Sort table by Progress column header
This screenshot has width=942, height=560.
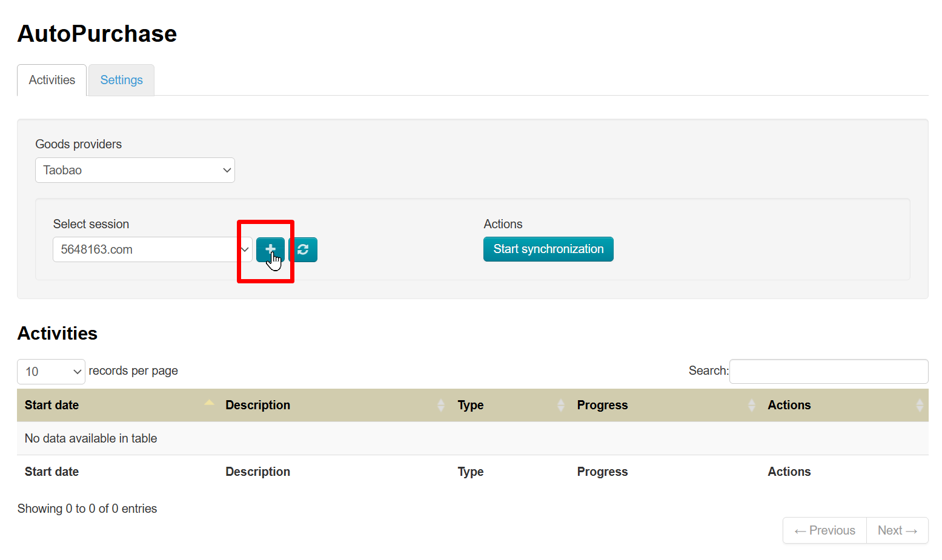pyautogui.click(x=602, y=405)
